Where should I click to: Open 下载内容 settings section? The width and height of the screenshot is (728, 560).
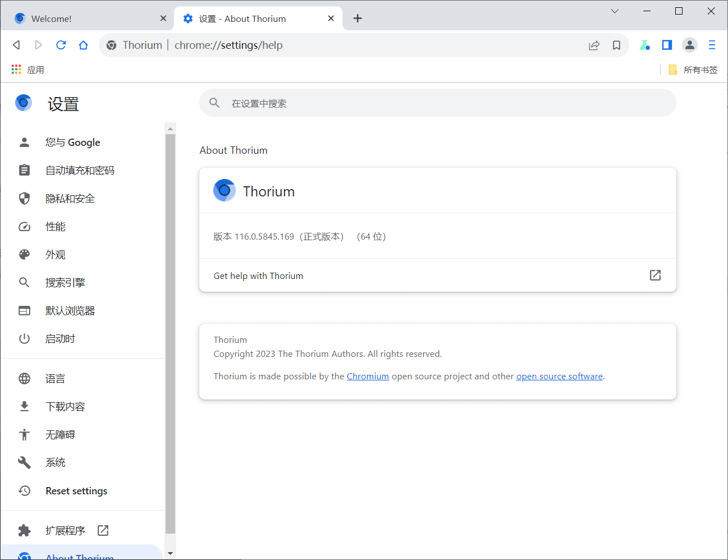[x=82, y=407]
